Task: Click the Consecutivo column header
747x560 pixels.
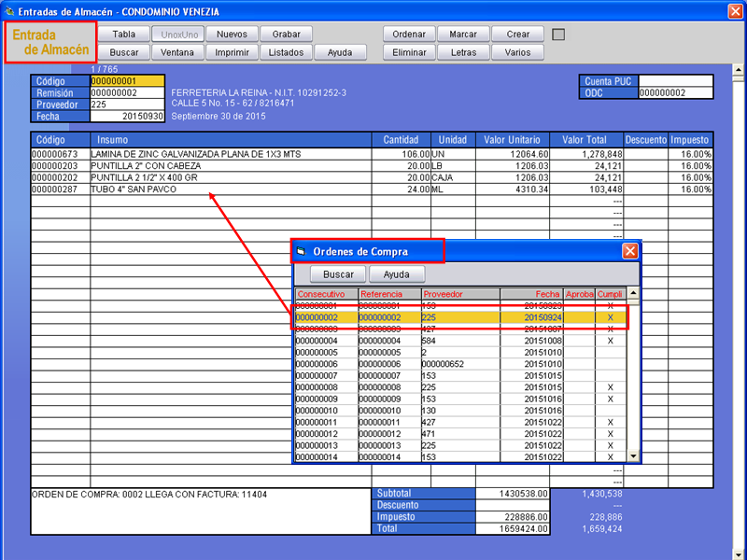Action: coord(326,294)
